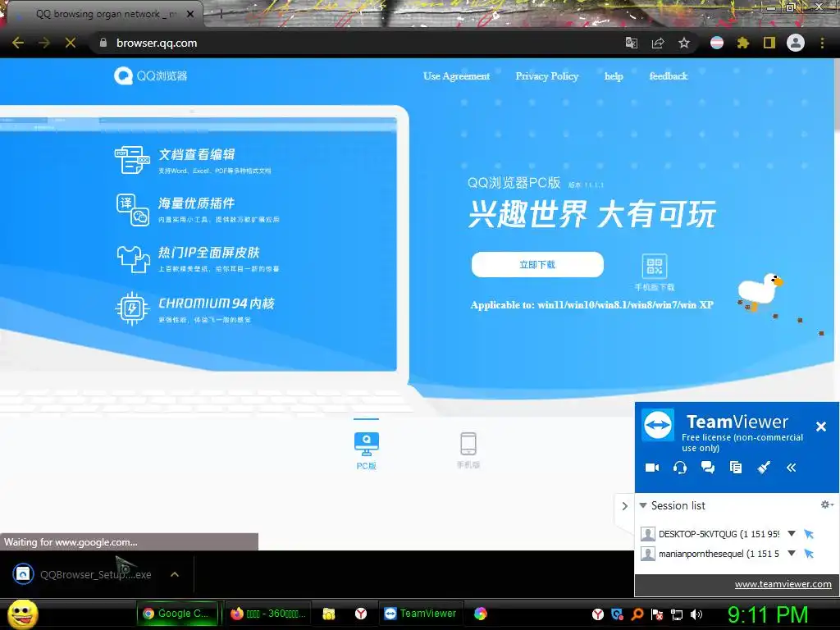Click the Yandex tray icon

598,614
